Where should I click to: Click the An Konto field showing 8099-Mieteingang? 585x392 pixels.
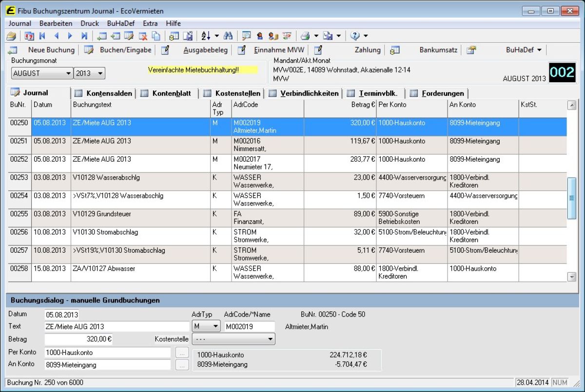click(x=108, y=364)
